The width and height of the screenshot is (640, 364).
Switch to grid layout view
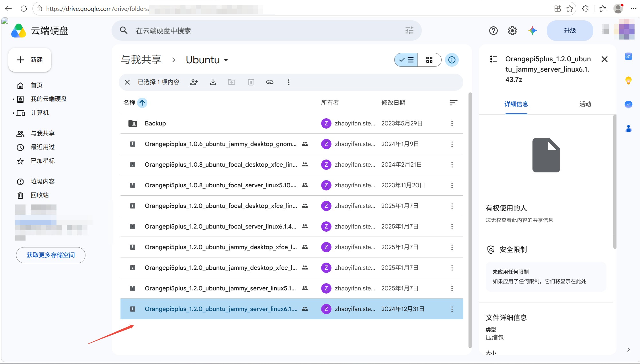coord(429,60)
